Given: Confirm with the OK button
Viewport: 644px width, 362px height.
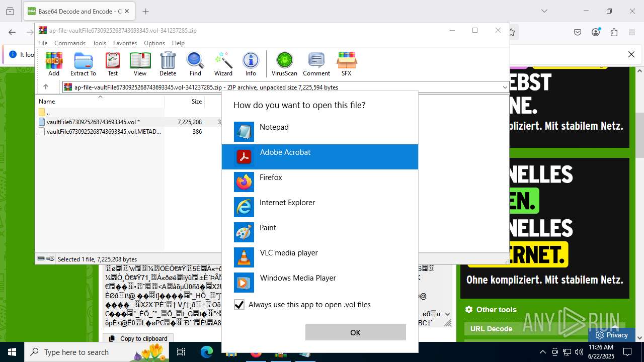Looking at the screenshot, I should 355,332.
